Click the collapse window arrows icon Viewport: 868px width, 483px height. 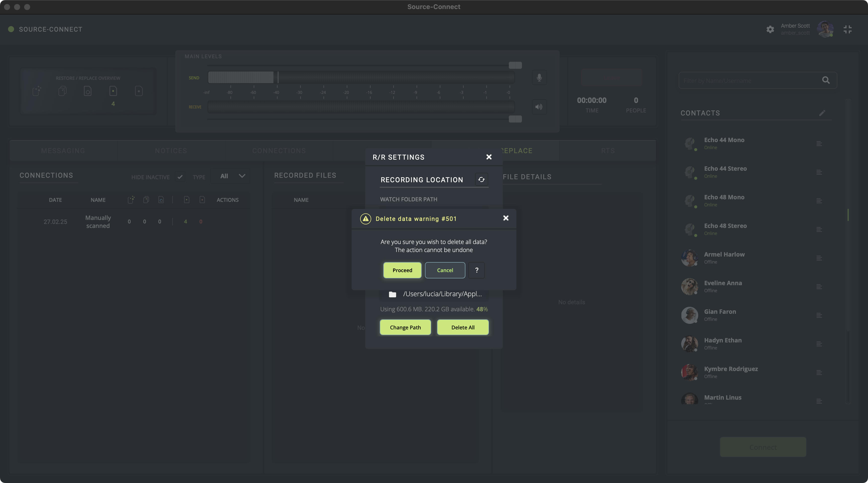coord(847,29)
